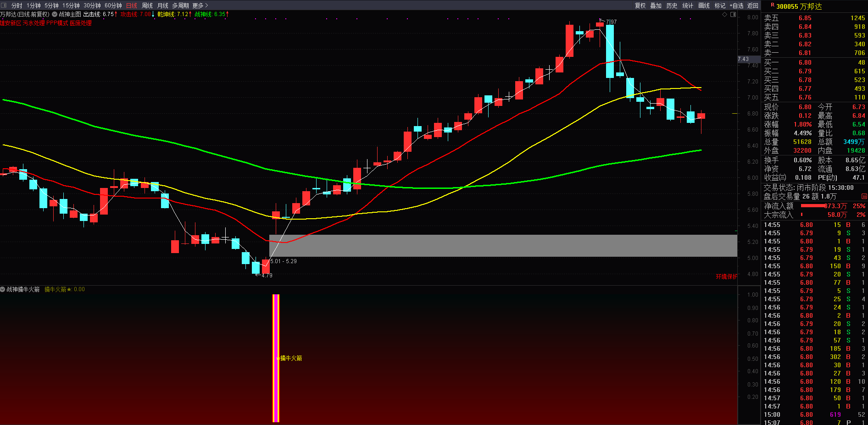Select the 30分钟 period tab
The width and height of the screenshot is (868, 425).
92,6
